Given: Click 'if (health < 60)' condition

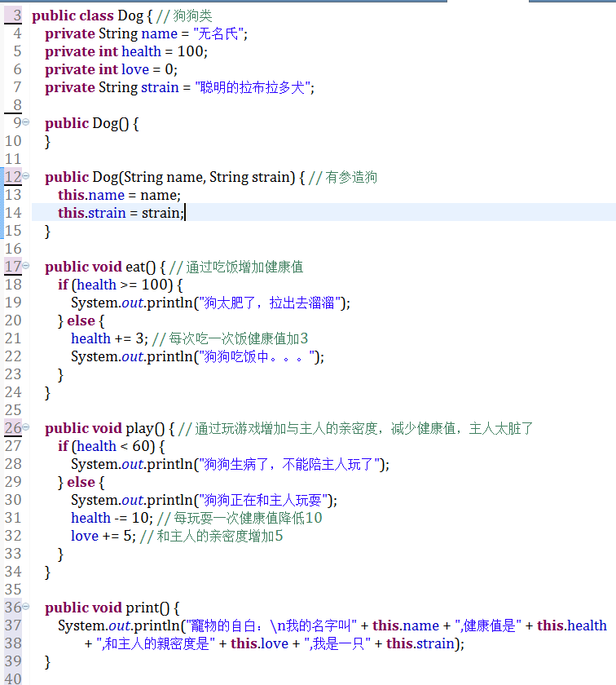Looking at the screenshot, I should point(107,447).
